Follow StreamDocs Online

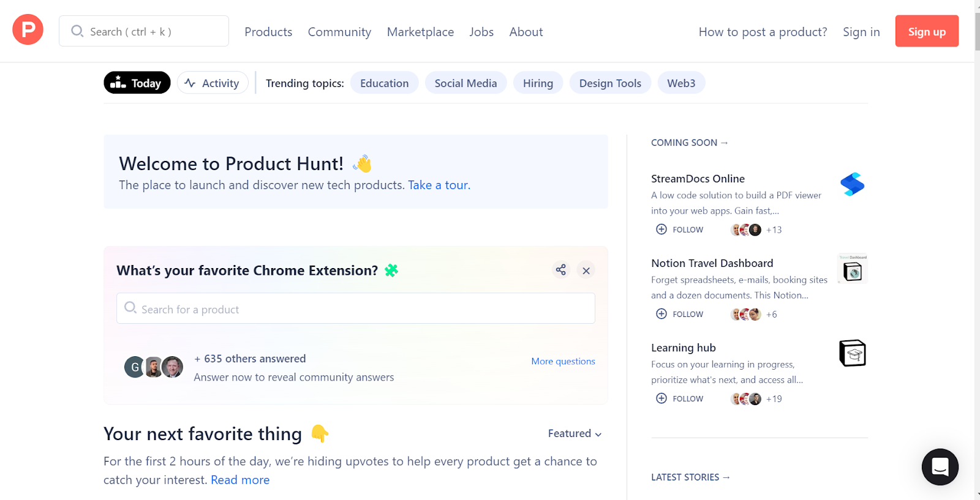[x=679, y=229]
